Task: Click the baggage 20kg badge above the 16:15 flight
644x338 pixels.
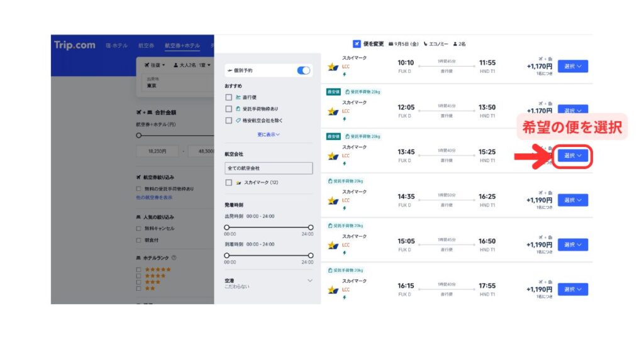Action: (x=345, y=270)
